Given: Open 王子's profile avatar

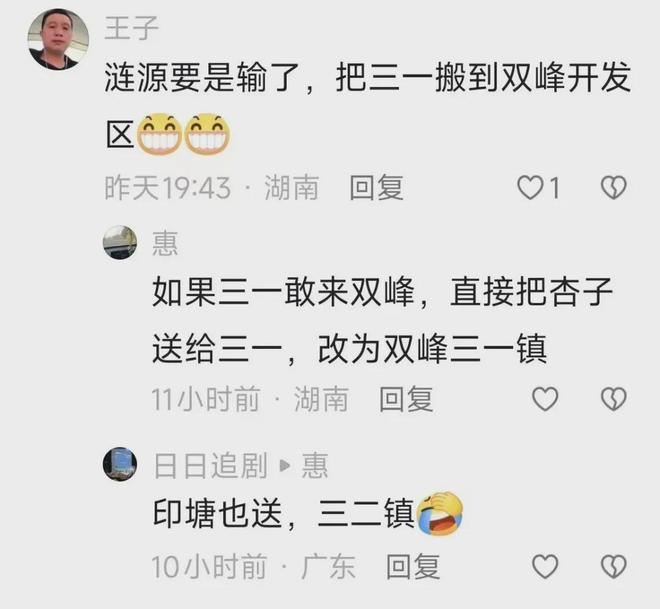Looking at the screenshot, I should pos(58,39).
